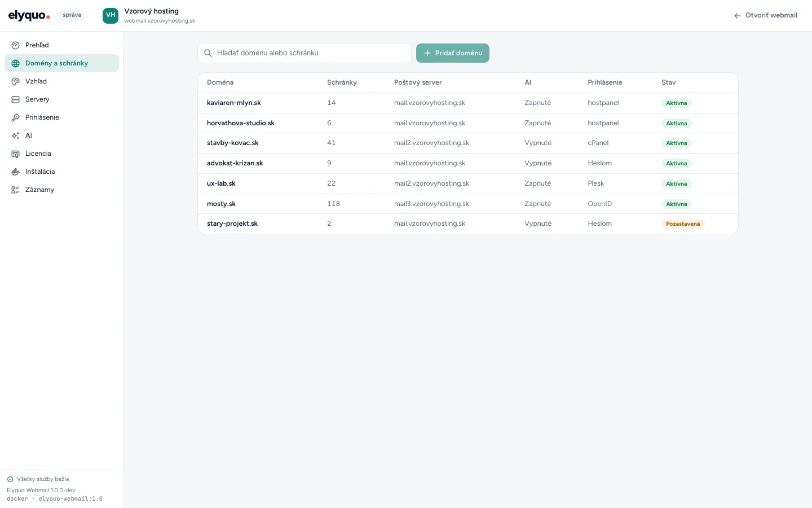Image resolution: width=812 pixels, height=508 pixels.
Task: Click the mail3.vzorovyhosting.sk server cell
Action: (431, 204)
